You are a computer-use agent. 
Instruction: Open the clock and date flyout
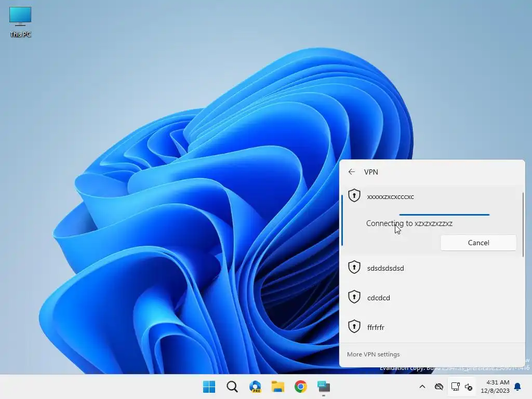click(x=495, y=387)
